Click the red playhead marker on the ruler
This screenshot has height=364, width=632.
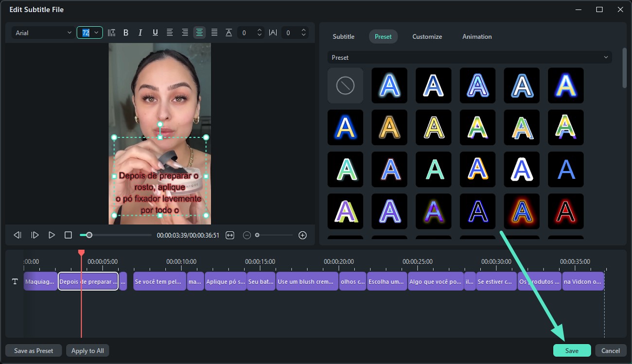coord(81,253)
